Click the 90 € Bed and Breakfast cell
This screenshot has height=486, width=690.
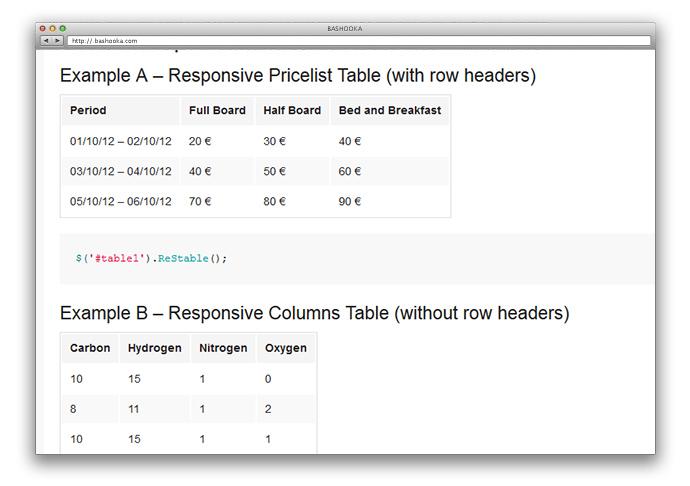350,201
